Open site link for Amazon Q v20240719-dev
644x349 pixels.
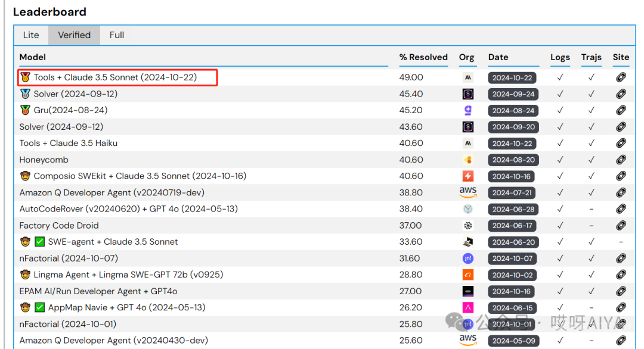click(621, 192)
